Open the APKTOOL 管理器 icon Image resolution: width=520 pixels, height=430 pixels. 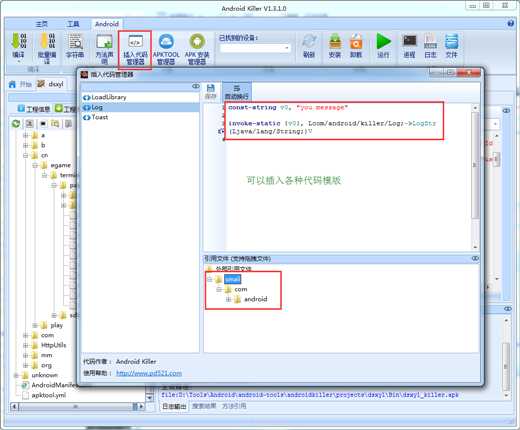(x=166, y=42)
